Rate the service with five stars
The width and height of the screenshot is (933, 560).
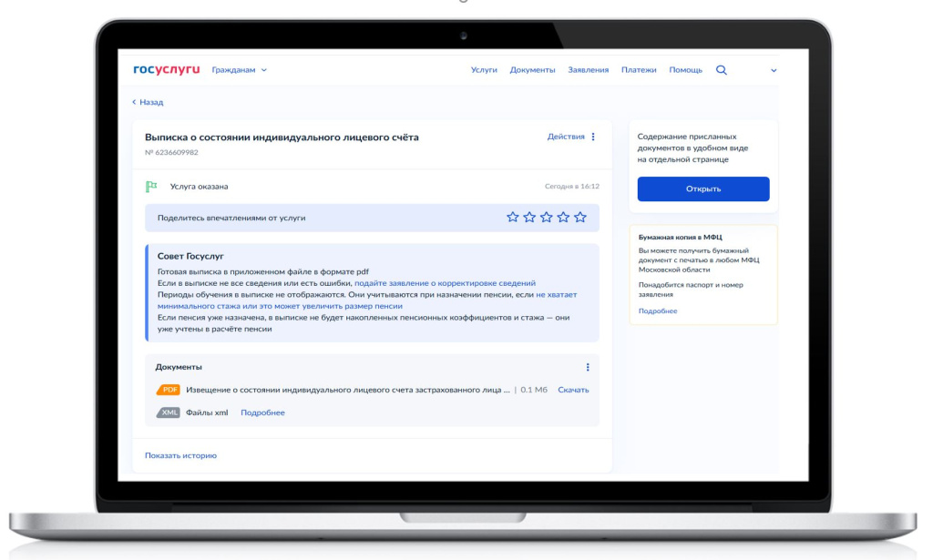click(580, 218)
